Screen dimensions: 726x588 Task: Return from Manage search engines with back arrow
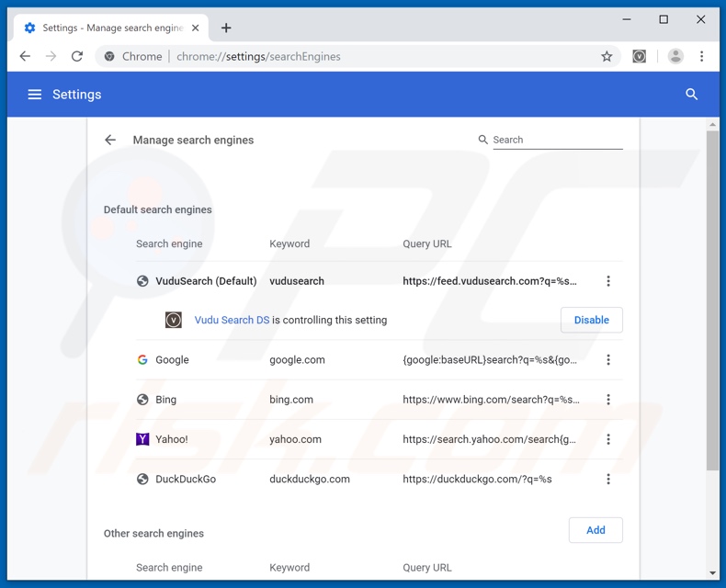(110, 140)
